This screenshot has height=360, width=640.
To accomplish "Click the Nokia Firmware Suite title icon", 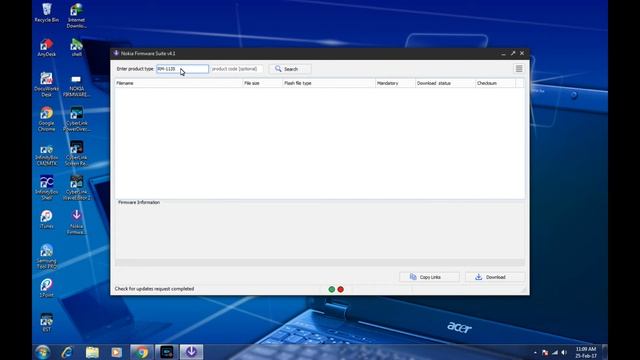I will click(x=116, y=53).
